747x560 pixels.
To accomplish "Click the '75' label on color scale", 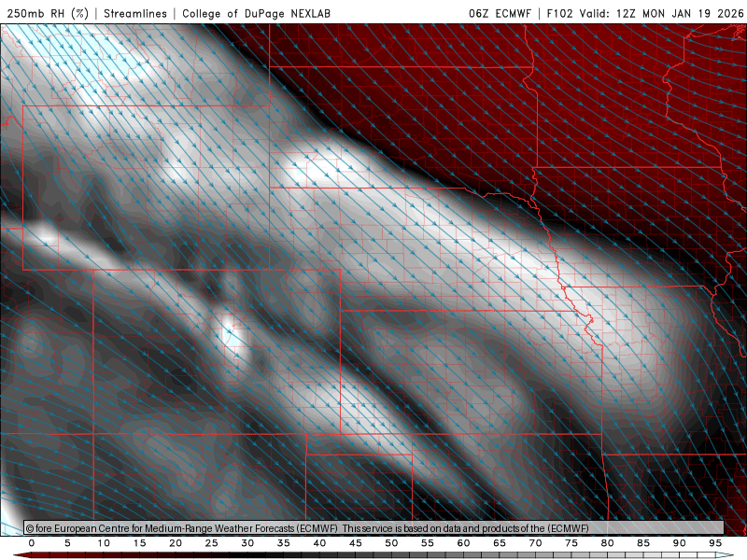I will (x=571, y=543).
